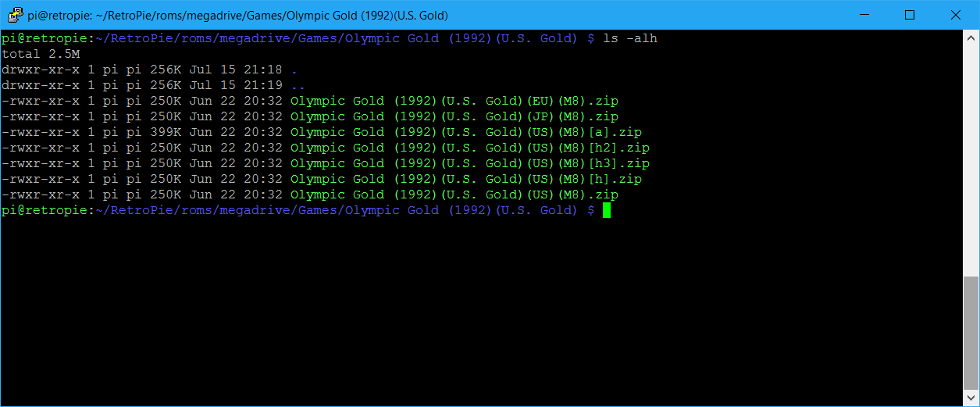980x407 pixels.
Task: Select the (US)(M8)[h3].zip file name
Action: pyautogui.click(x=470, y=163)
